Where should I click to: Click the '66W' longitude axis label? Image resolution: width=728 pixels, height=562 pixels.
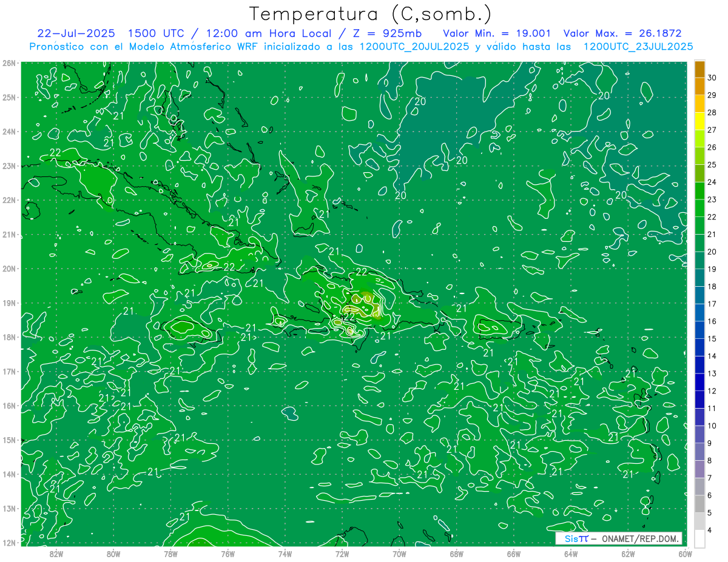pyautogui.click(x=513, y=554)
